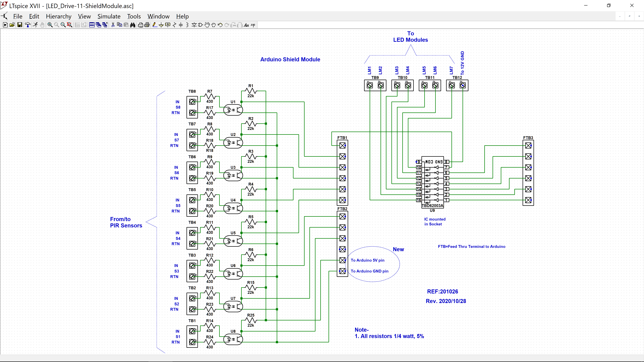Open Control Panel hammer icon
Screen dimensions: 644x362
28,25
